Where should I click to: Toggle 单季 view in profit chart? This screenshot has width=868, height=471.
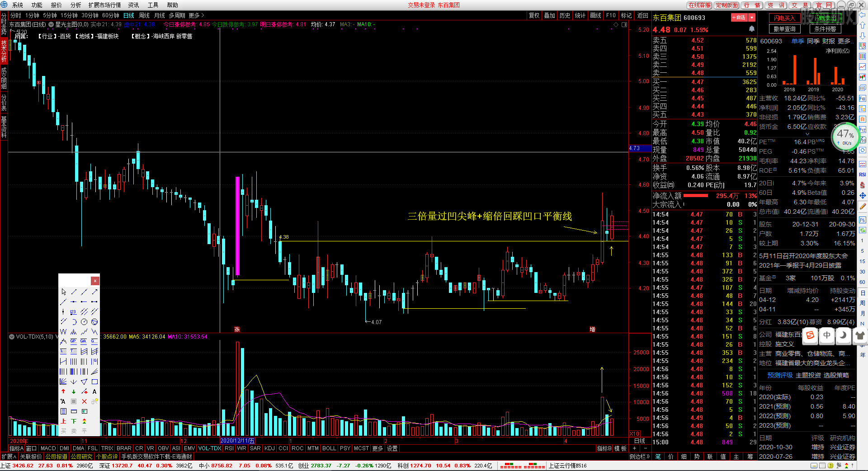tap(798, 41)
